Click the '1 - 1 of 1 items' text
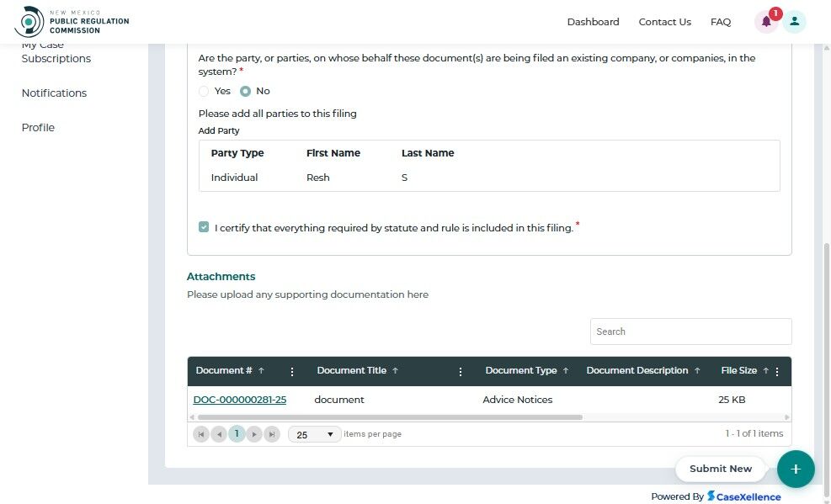831x504 pixels. click(x=754, y=433)
